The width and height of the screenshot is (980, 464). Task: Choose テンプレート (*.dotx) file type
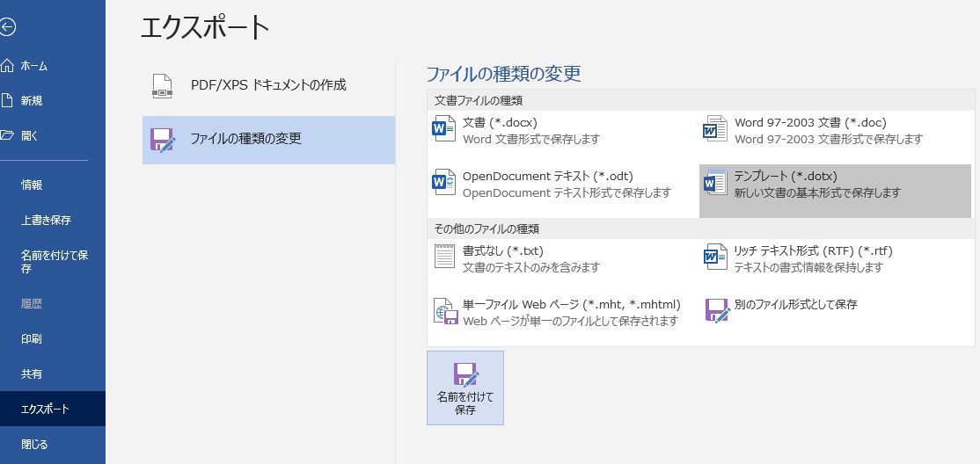(x=835, y=191)
